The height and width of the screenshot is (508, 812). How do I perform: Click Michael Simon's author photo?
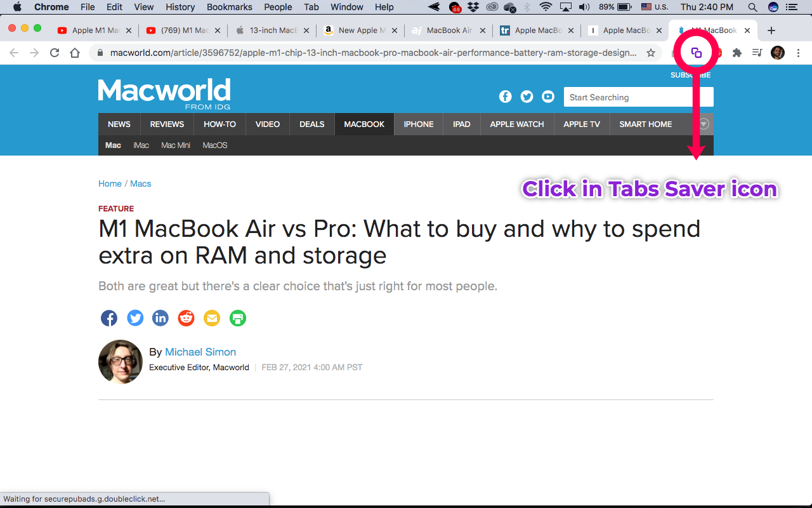pos(121,362)
